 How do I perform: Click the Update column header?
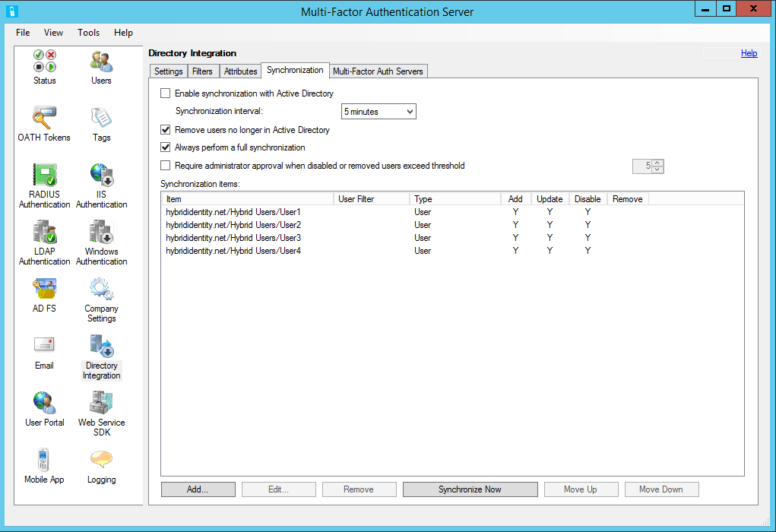click(x=550, y=199)
